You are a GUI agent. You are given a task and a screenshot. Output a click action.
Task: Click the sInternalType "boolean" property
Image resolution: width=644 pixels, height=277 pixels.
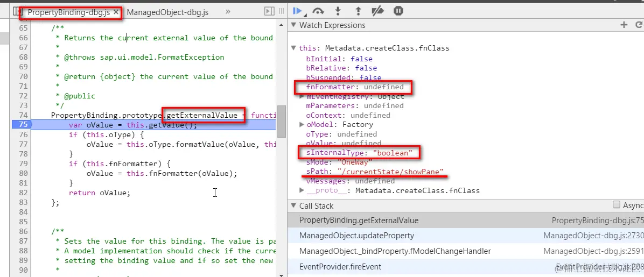[359, 153]
